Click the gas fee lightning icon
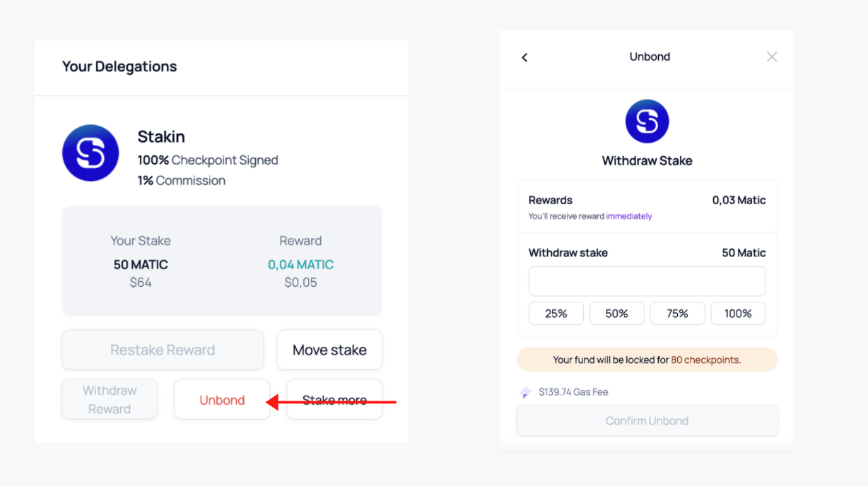This screenshot has height=486, width=868. (524, 391)
